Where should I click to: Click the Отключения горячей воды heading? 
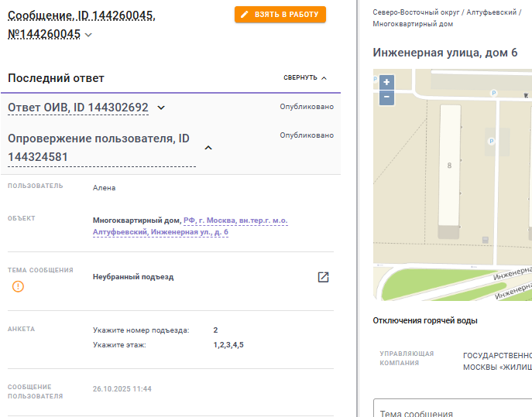425,320
